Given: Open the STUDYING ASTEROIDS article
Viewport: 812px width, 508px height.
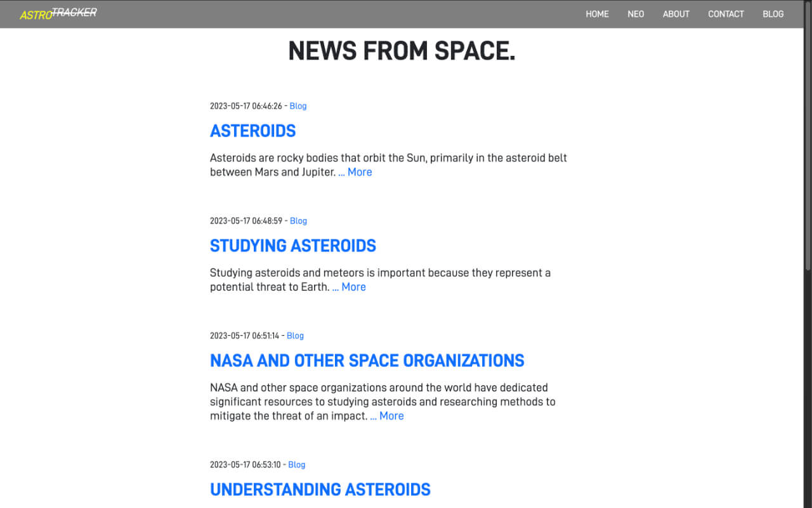Looking at the screenshot, I should coord(293,246).
